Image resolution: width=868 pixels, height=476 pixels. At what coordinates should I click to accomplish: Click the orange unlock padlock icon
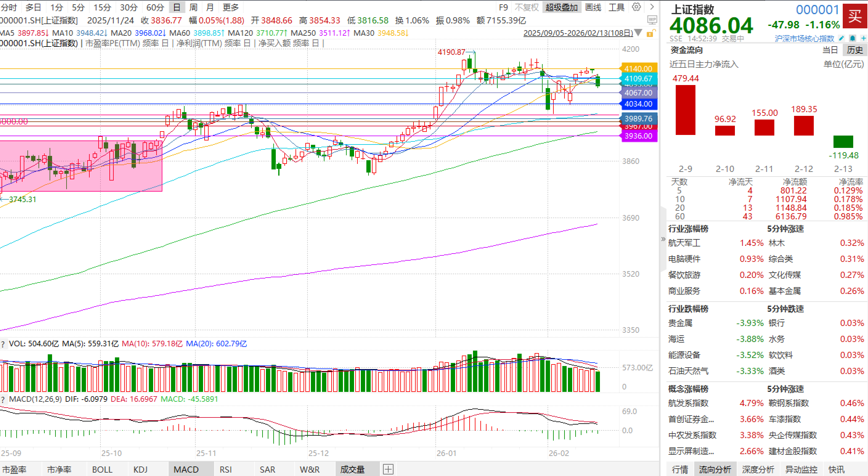tap(651, 33)
